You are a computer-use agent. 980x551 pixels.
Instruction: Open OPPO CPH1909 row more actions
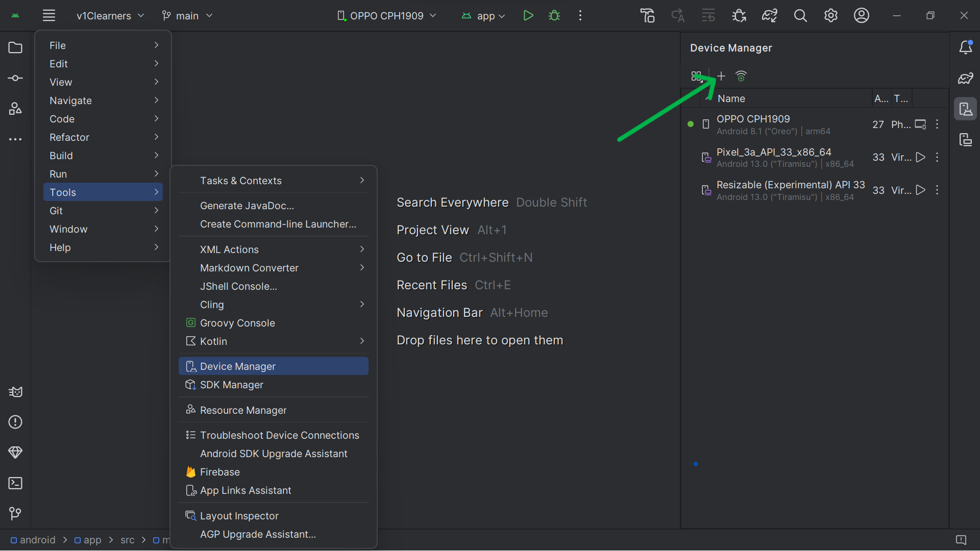(937, 124)
